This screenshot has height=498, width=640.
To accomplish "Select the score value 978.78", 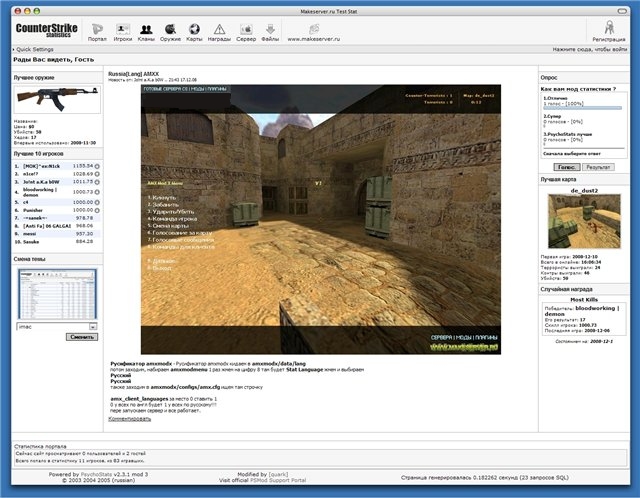I will coord(84,218).
